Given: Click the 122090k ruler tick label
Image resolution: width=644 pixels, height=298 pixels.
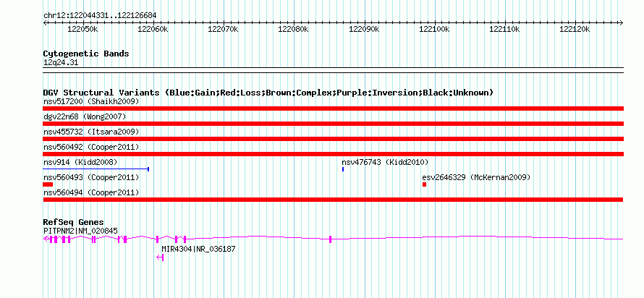Looking at the screenshot, I should 363,30.
